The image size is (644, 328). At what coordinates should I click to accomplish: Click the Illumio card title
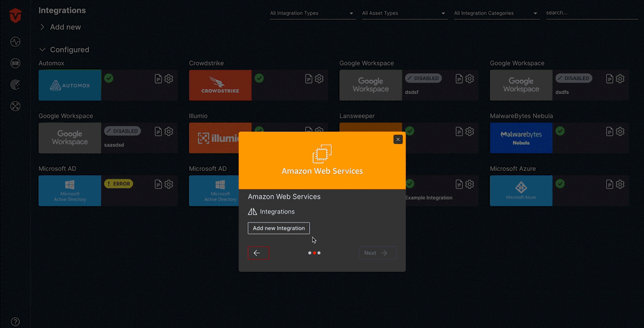pyautogui.click(x=198, y=116)
